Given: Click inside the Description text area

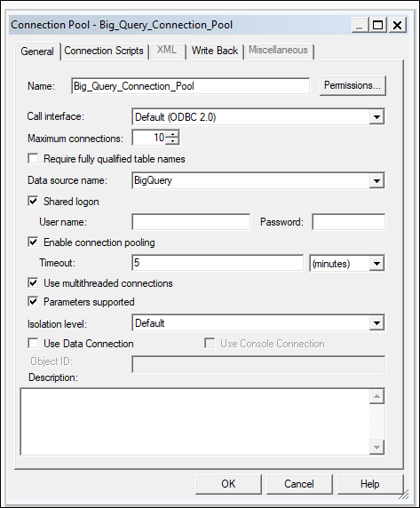Looking at the screenshot, I should pyautogui.click(x=194, y=422).
